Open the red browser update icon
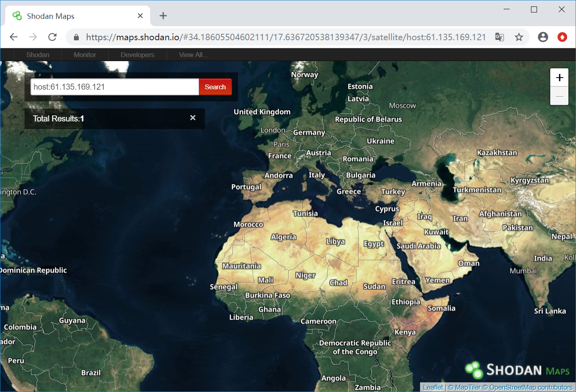Image resolution: width=576 pixels, height=392 pixels. click(x=562, y=37)
